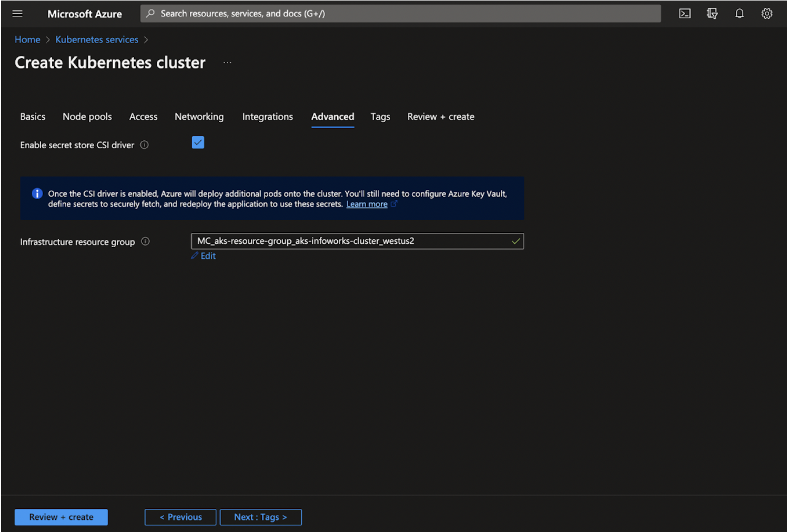This screenshot has height=532, width=787.
Task: Open portal settings gear
Action: click(x=767, y=14)
